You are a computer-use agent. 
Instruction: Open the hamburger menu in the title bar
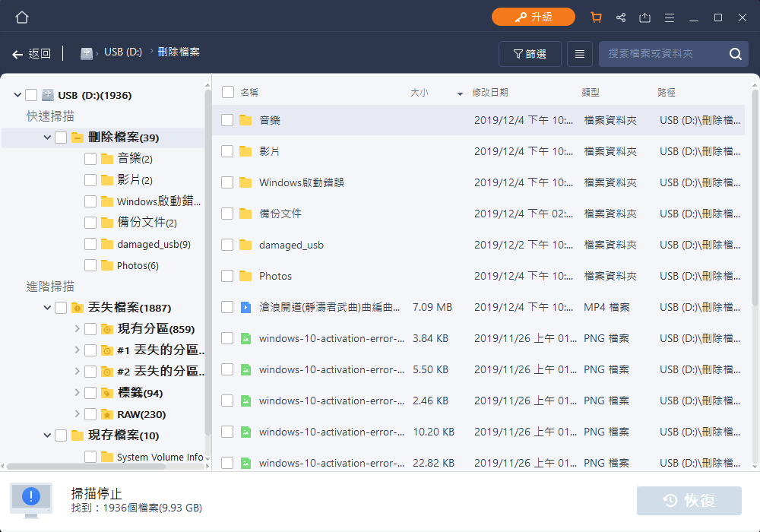[669, 17]
